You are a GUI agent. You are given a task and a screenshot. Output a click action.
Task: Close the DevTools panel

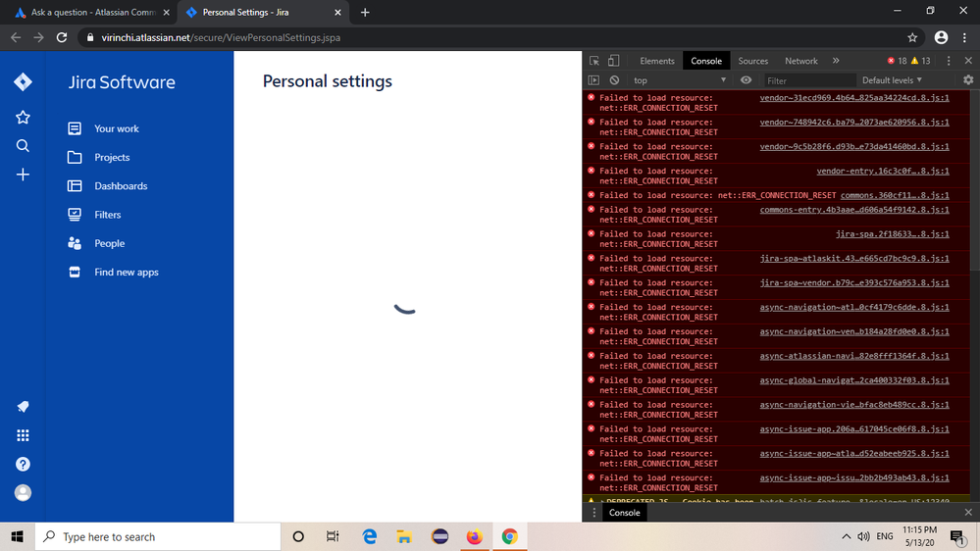[968, 61]
